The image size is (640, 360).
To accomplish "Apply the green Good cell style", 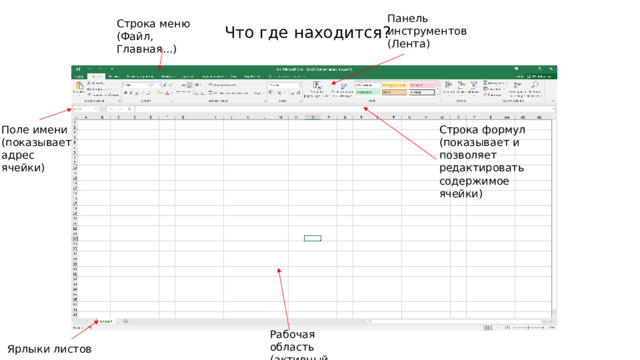I will 367,92.
